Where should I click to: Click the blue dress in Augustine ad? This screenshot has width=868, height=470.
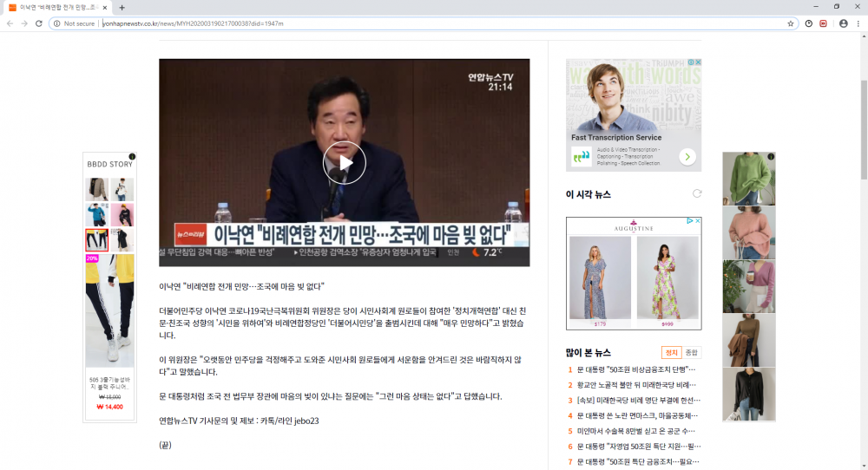coord(600,277)
